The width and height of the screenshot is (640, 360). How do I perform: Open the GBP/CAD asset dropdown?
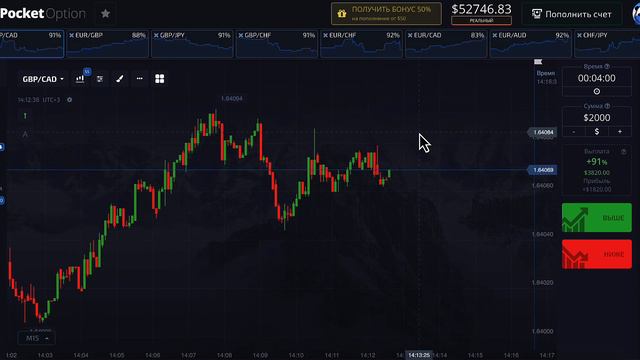coord(43,79)
